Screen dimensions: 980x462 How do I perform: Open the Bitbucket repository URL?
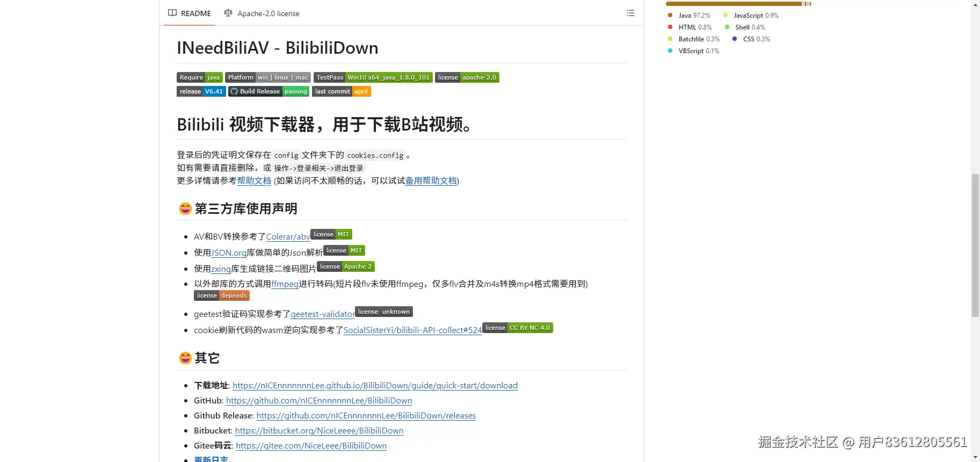(x=319, y=431)
